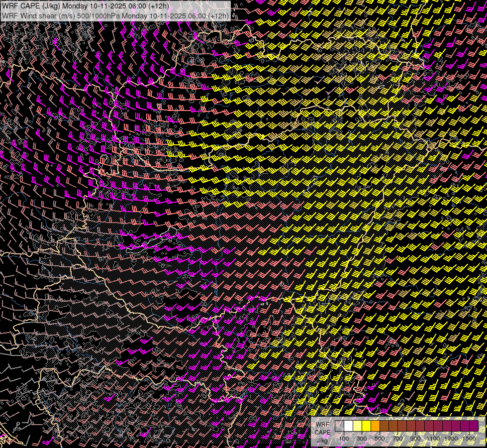Click the 900 legend scale label
Screen dimensions: 487x448
click(x=415, y=439)
